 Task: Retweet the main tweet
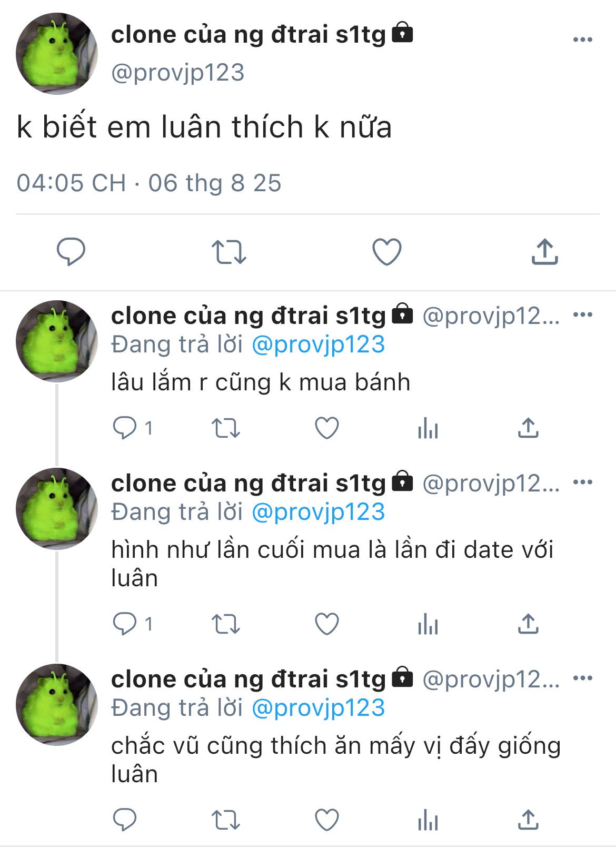[228, 252]
